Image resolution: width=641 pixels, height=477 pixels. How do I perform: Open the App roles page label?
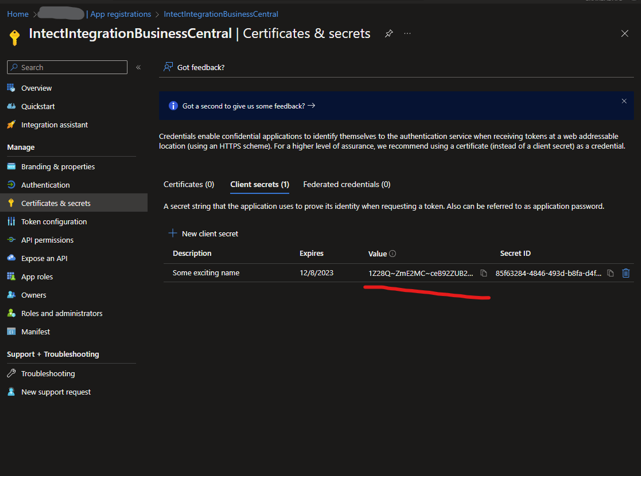37,277
